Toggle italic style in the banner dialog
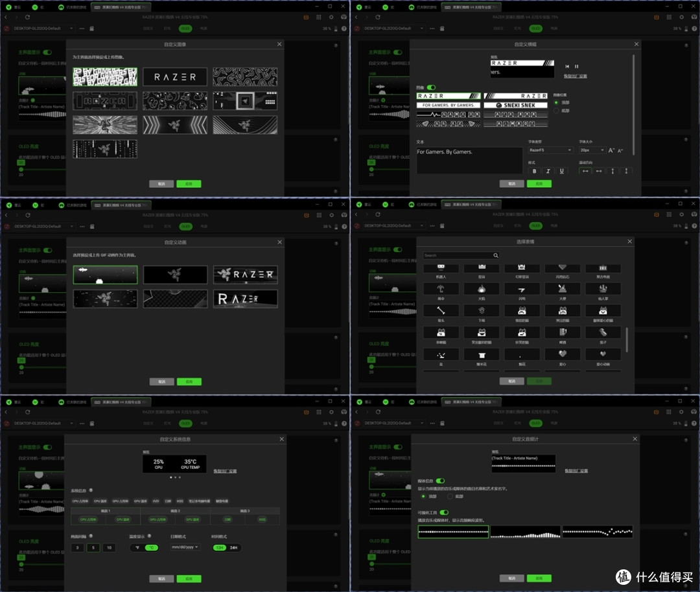This screenshot has width=700, height=592. click(548, 171)
